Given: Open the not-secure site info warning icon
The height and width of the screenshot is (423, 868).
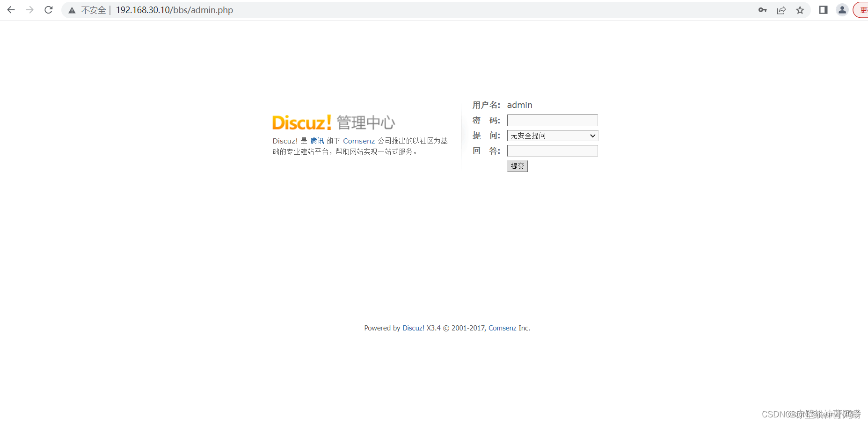Looking at the screenshot, I should pos(72,10).
